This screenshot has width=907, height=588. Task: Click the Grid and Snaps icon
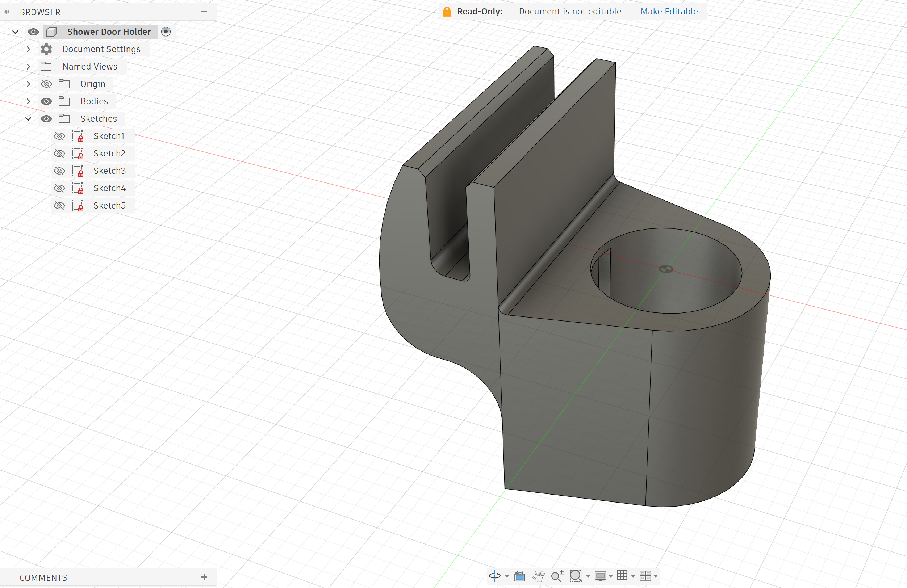[622, 575]
